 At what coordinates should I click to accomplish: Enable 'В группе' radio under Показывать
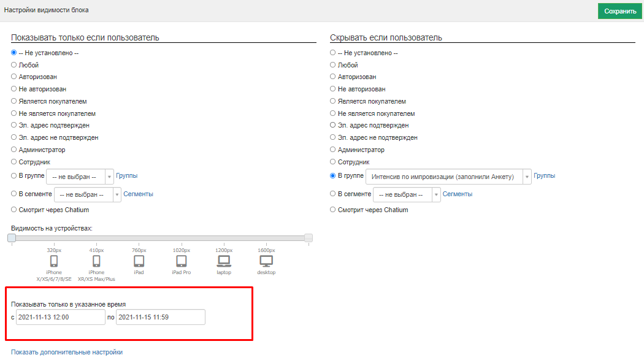tap(14, 176)
